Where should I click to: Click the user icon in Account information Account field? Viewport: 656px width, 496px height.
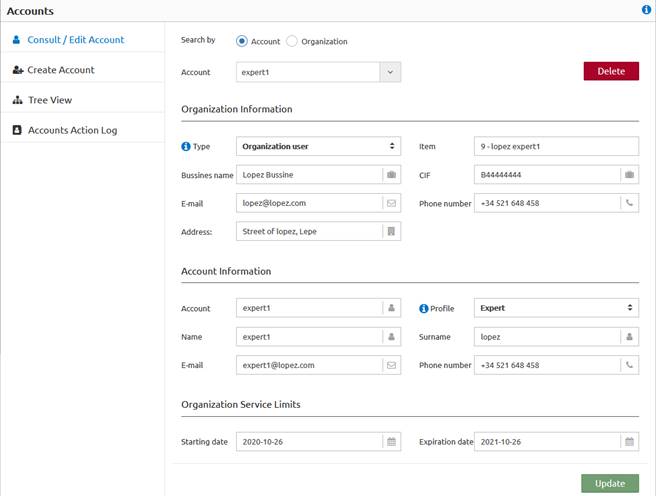click(392, 308)
